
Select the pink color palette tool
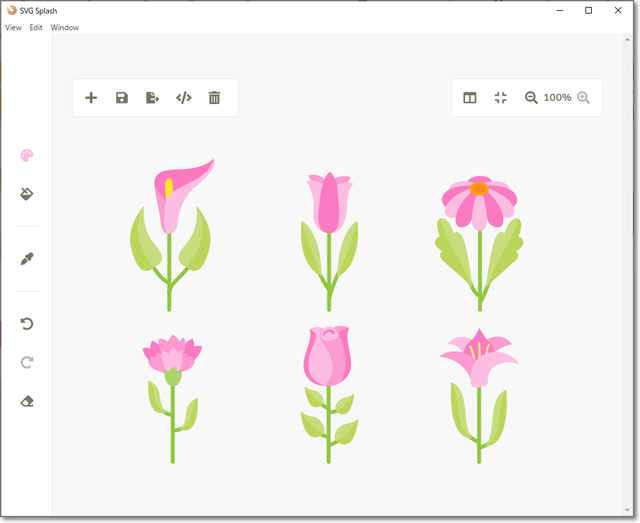click(27, 156)
